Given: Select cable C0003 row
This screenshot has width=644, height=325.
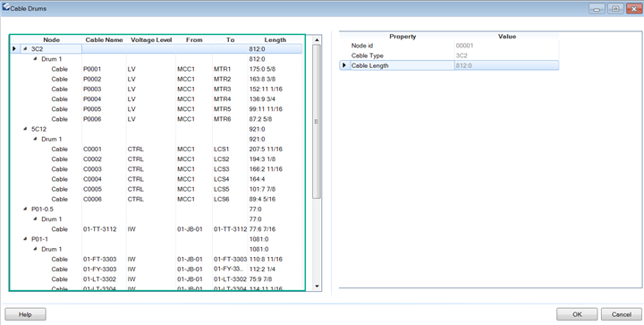Looking at the screenshot, I should pyautogui.click(x=161, y=169).
